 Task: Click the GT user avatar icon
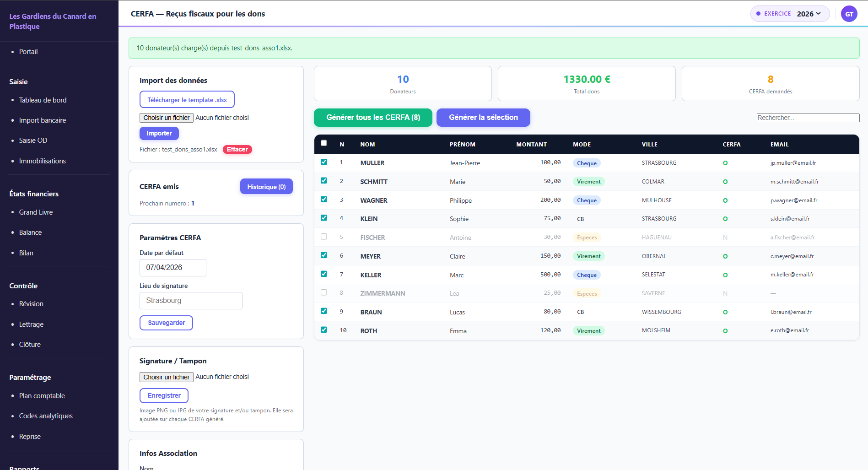(849, 14)
